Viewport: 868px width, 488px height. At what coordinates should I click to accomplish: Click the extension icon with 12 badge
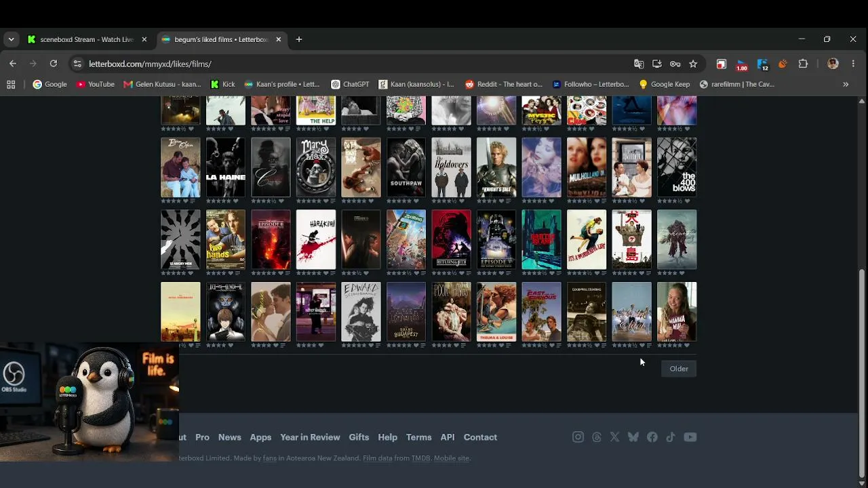click(763, 64)
